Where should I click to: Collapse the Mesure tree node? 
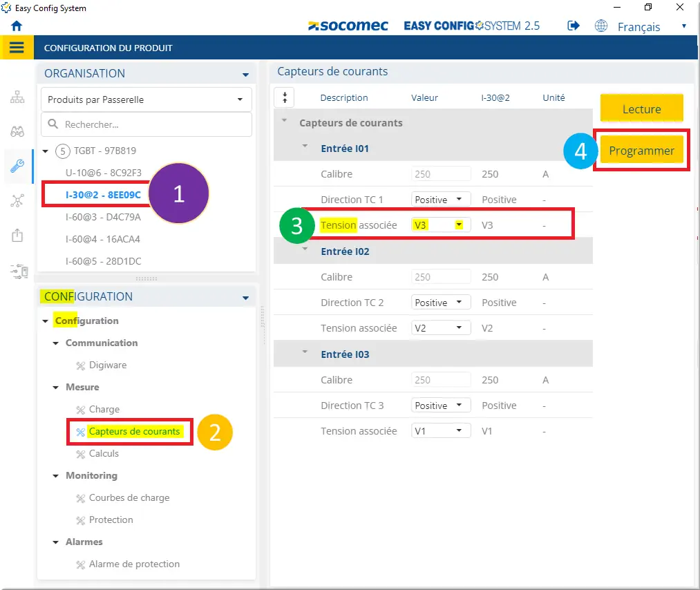55,388
